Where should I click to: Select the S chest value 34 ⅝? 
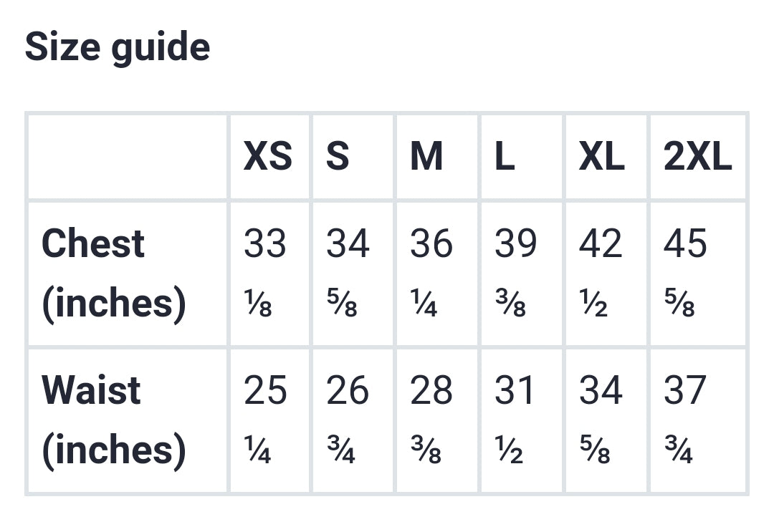click(x=348, y=274)
